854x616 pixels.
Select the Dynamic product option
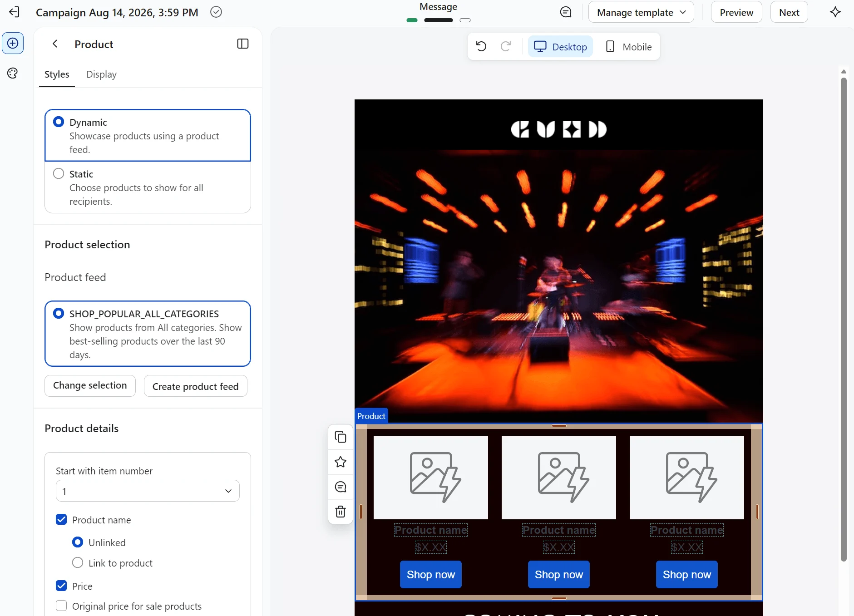tap(148, 135)
